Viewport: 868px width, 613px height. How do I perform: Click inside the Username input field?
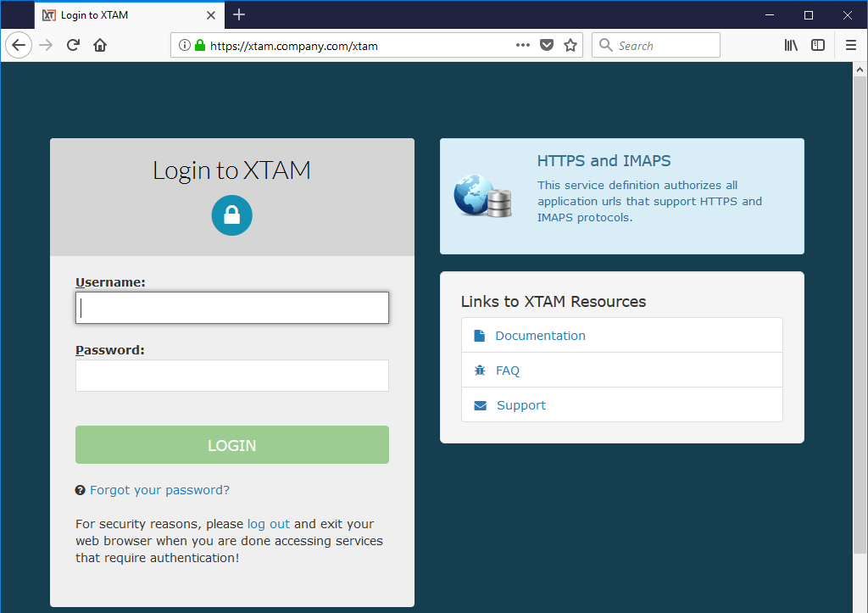[231, 307]
